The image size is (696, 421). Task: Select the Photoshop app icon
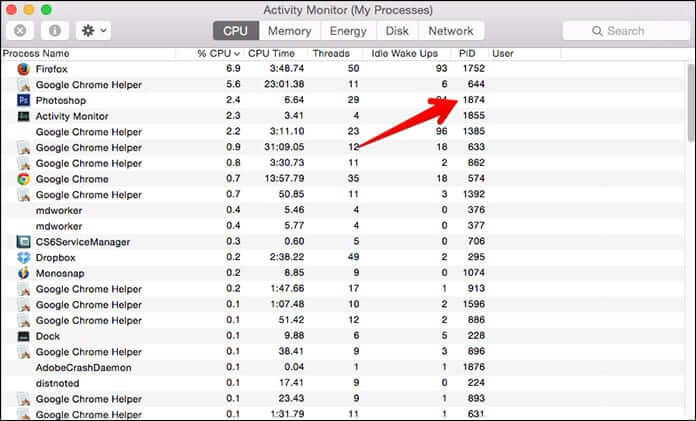23,100
